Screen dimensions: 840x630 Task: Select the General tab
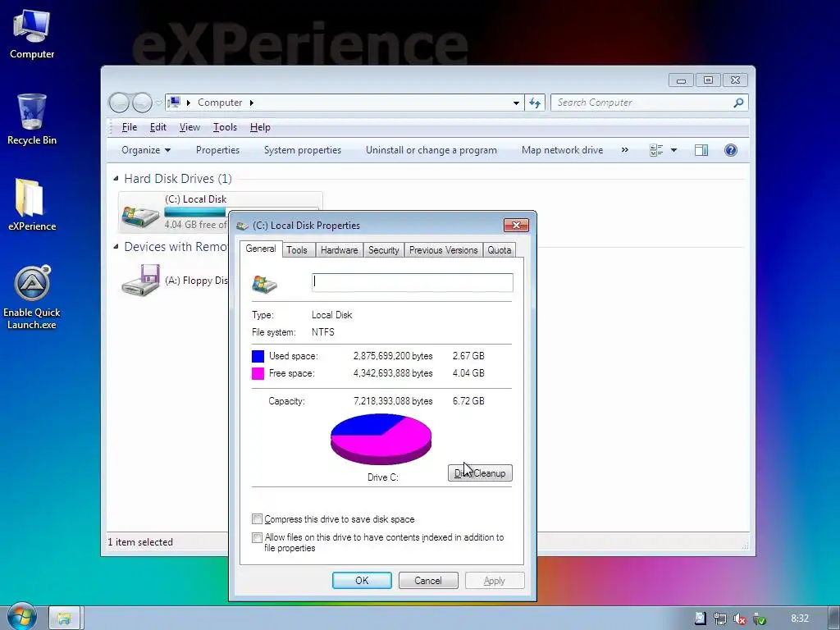(261, 249)
